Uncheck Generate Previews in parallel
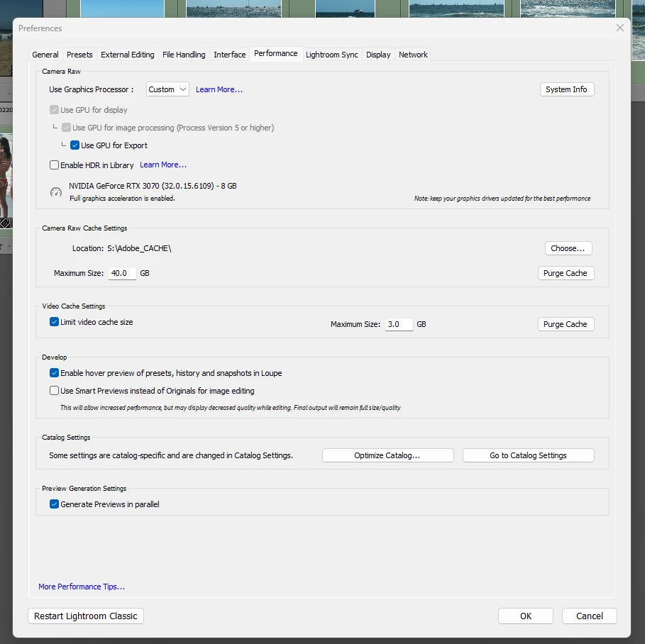 coord(54,504)
